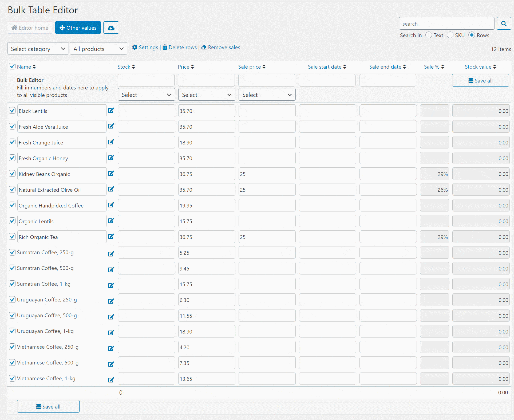Image resolution: width=514 pixels, height=420 pixels.
Task: Open the All products dropdown
Action: click(x=98, y=48)
